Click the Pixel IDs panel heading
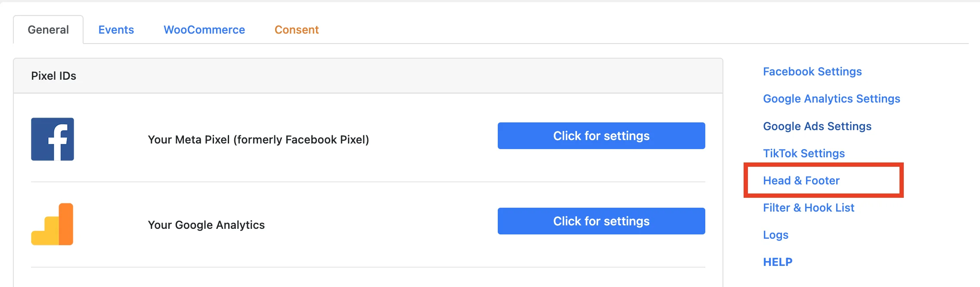 (x=53, y=76)
